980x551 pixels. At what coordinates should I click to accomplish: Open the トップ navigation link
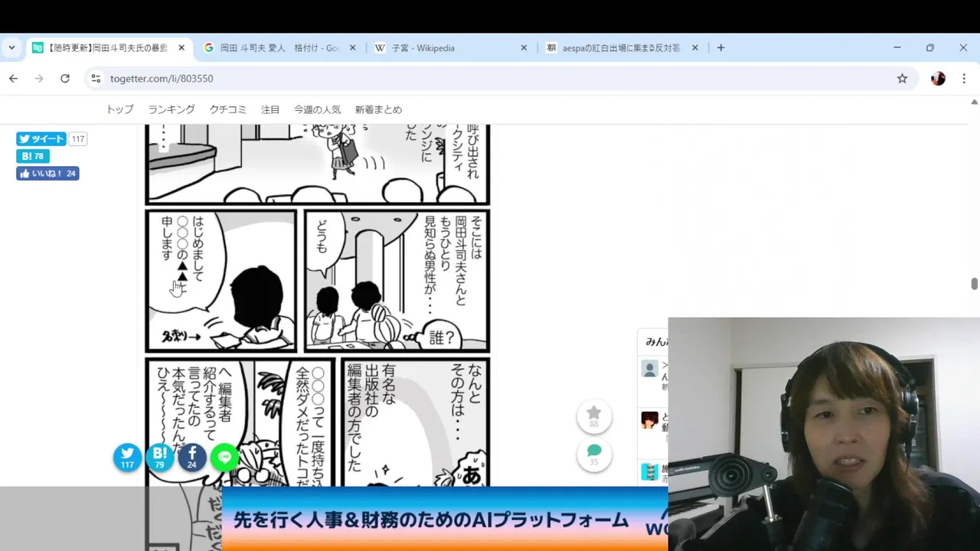[x=119, y=109]
